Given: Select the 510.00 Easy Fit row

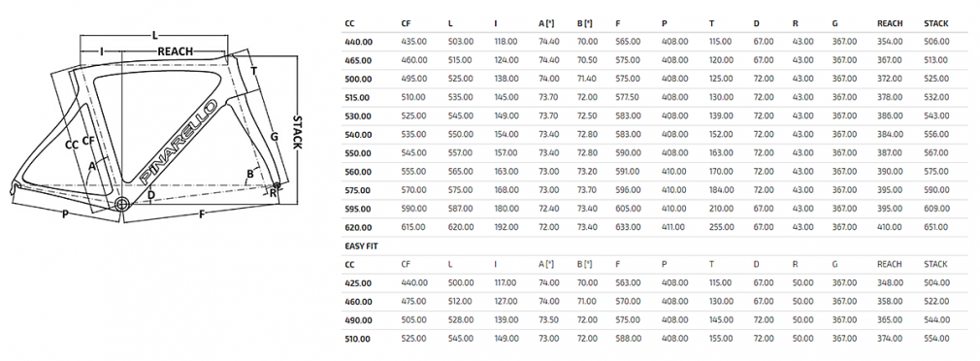Looking at the screenshot, I should point(655,339).
